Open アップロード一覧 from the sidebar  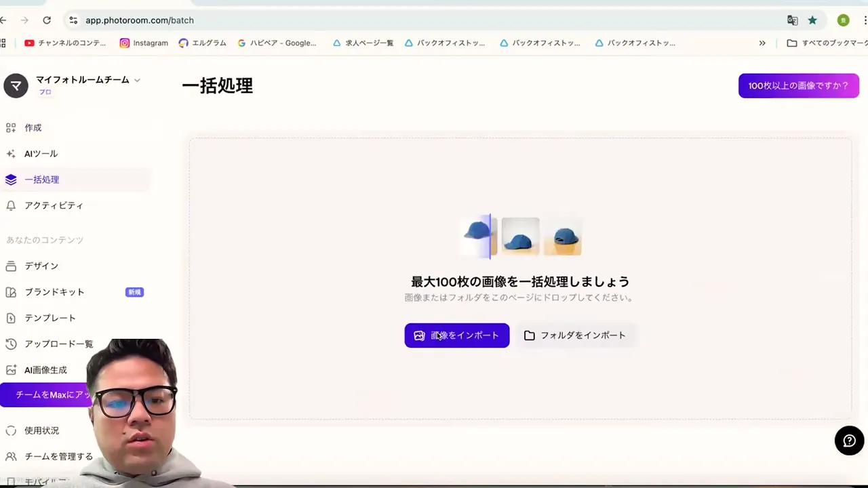58,344
